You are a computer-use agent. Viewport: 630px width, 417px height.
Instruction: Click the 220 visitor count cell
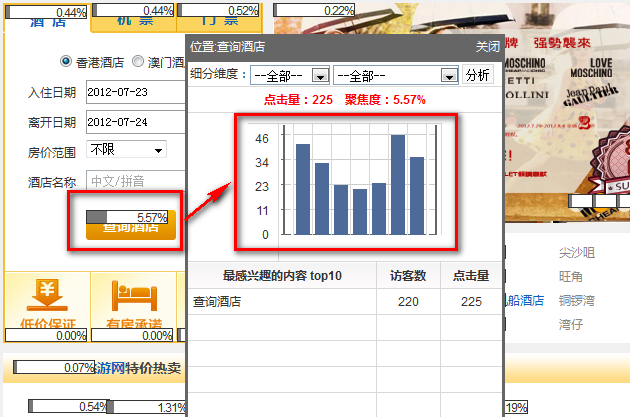(408, 302)
